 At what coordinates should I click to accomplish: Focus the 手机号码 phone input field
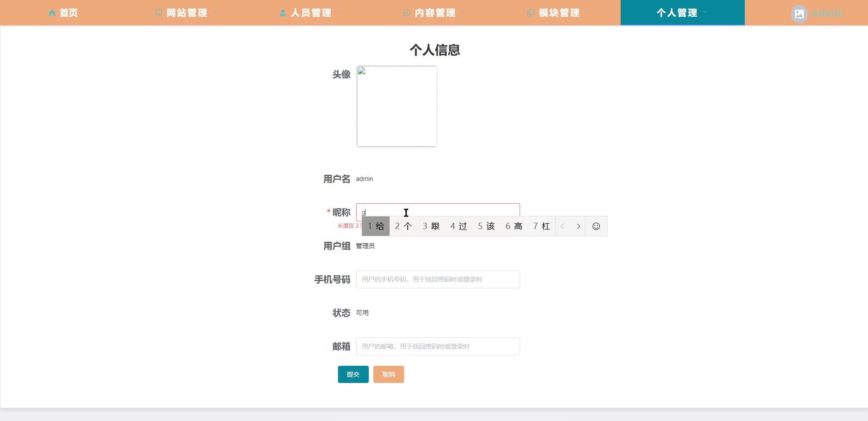click(438, 279)
